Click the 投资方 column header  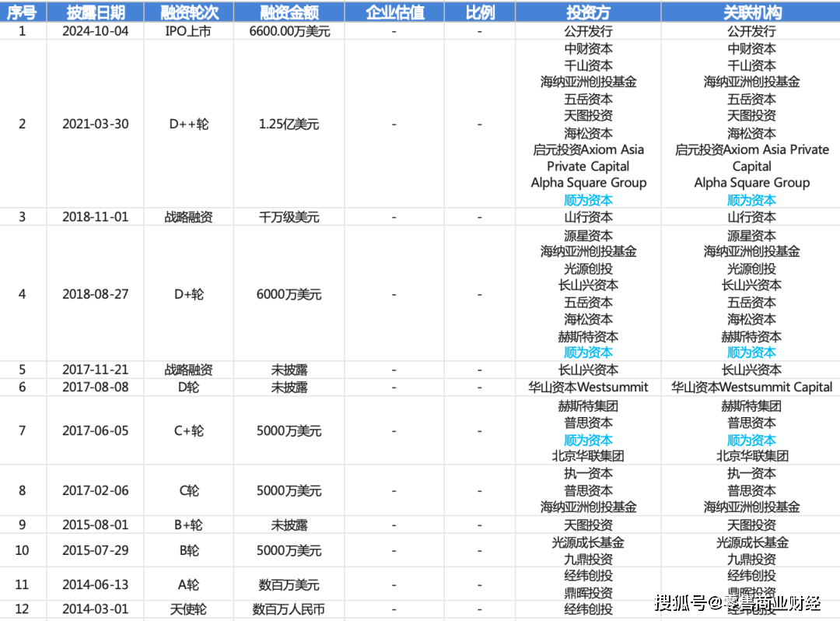(x=588, y=12)
